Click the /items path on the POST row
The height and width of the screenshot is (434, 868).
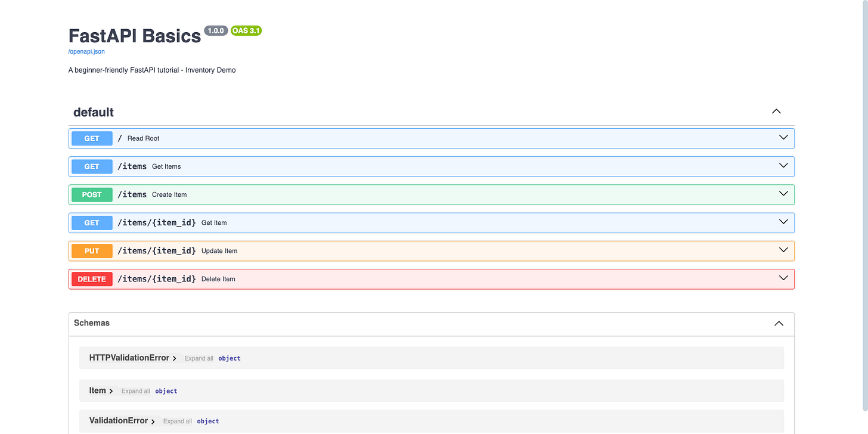click(132, 194)
